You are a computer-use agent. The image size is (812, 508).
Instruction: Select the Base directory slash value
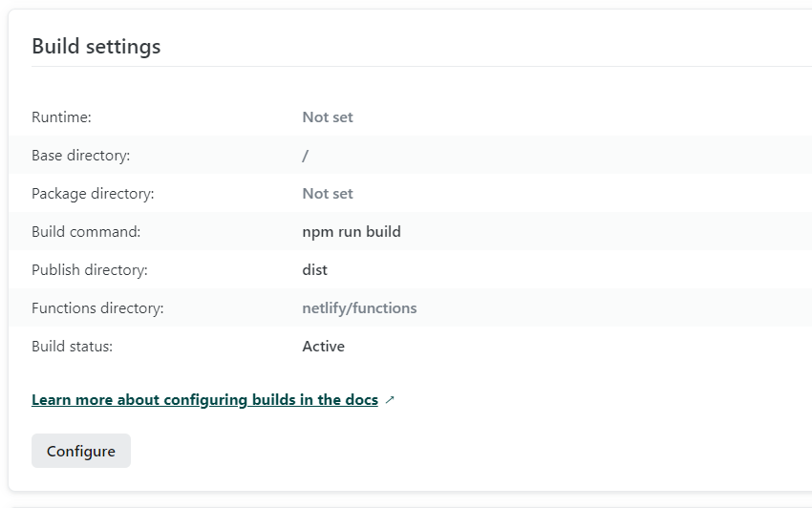coord(306,156)
